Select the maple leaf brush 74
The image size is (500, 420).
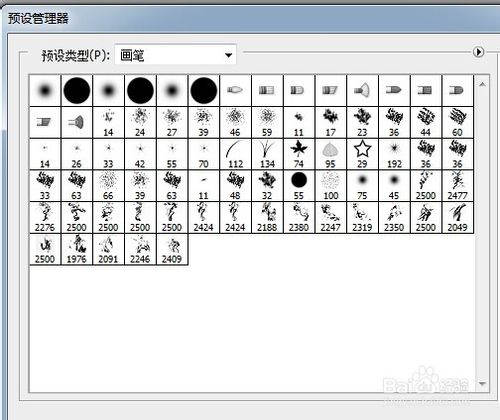(x=299, y=154)
